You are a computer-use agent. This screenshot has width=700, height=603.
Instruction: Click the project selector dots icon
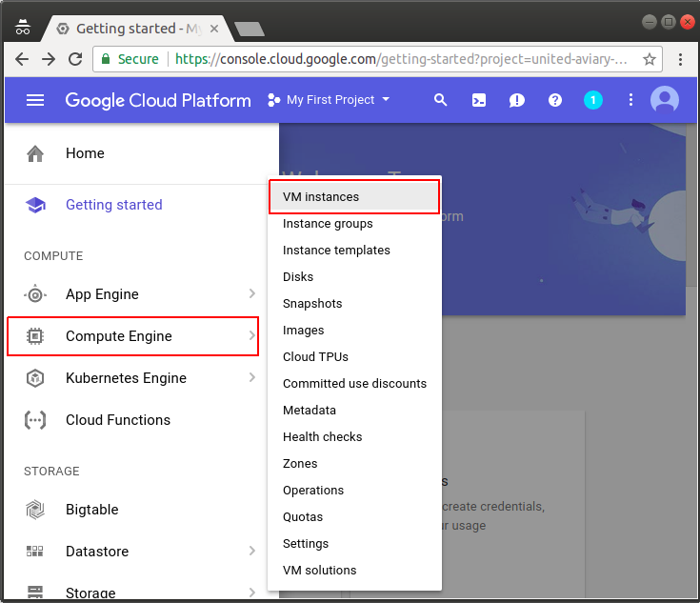[273, 100]
